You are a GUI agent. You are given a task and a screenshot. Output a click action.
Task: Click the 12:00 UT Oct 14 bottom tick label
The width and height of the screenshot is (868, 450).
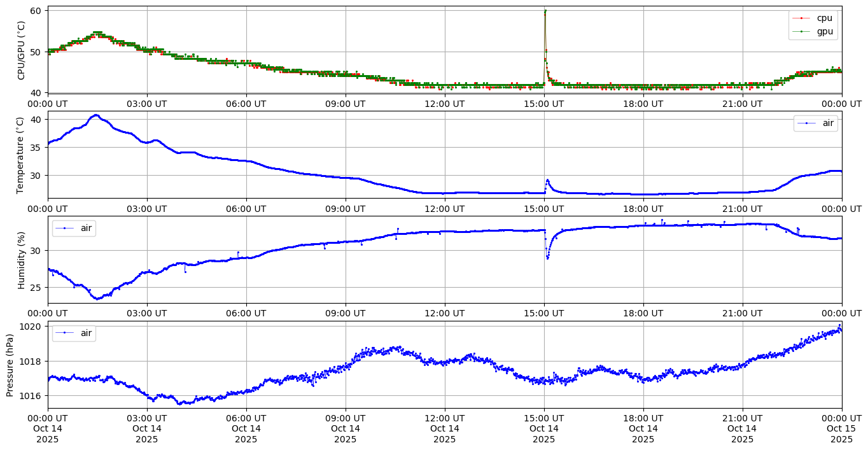click(444, 428)
